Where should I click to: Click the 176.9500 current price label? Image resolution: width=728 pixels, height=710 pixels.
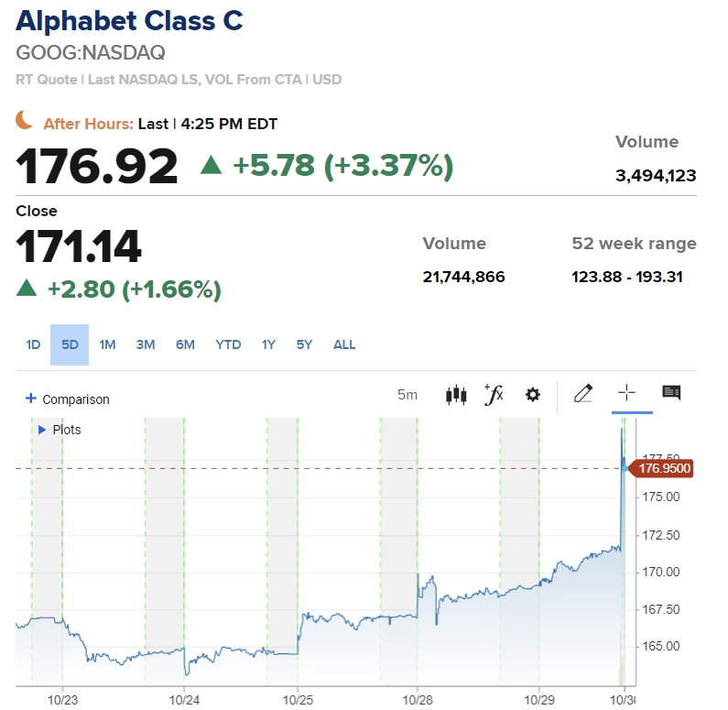pos(663,468)
